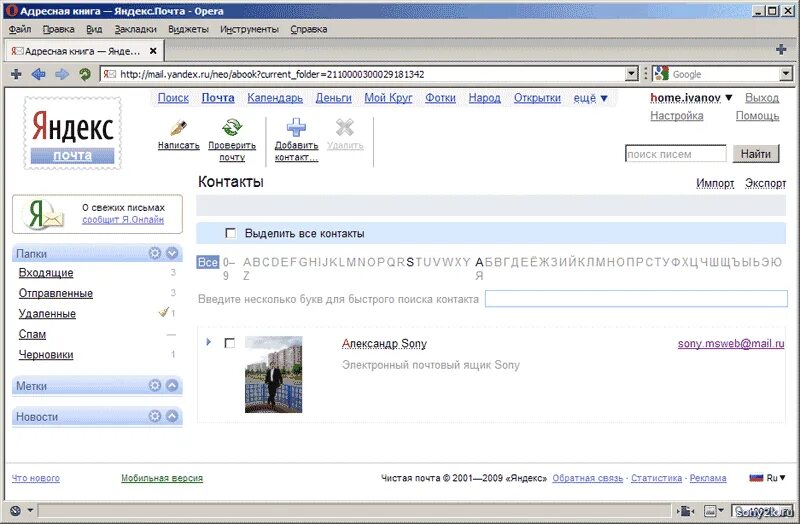
Task: Expand the Александр Sony contact details arrow
Action: [208, 342]
